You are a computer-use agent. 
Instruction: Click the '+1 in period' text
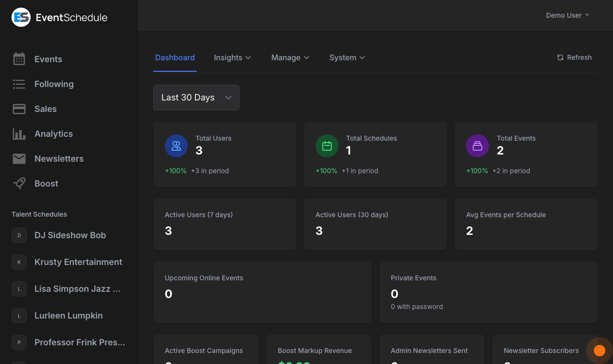360,171
